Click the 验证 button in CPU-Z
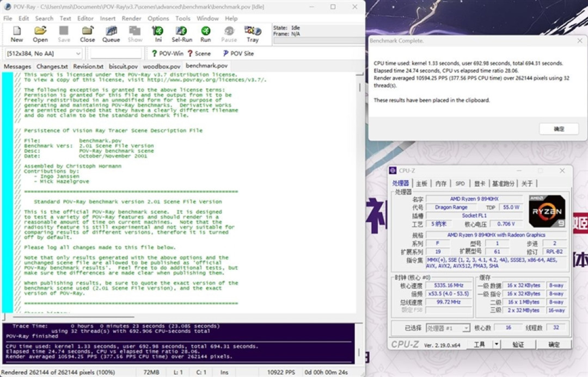This screenshot has width=588, height=377. point(518,344)
